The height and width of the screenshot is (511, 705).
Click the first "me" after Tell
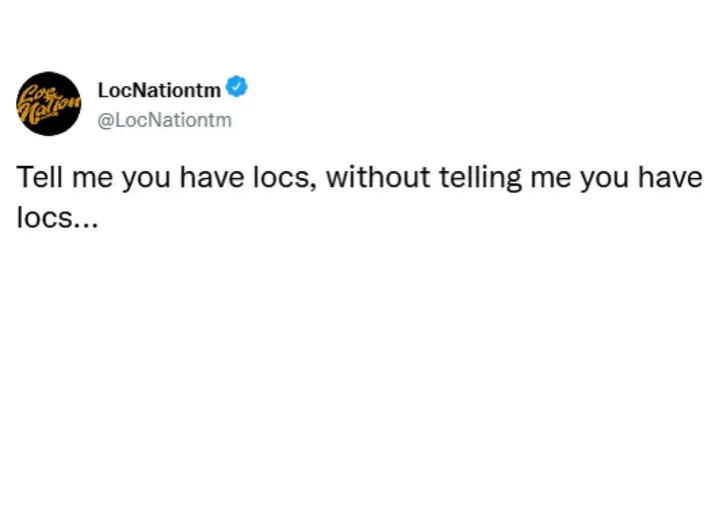point(92,180)
